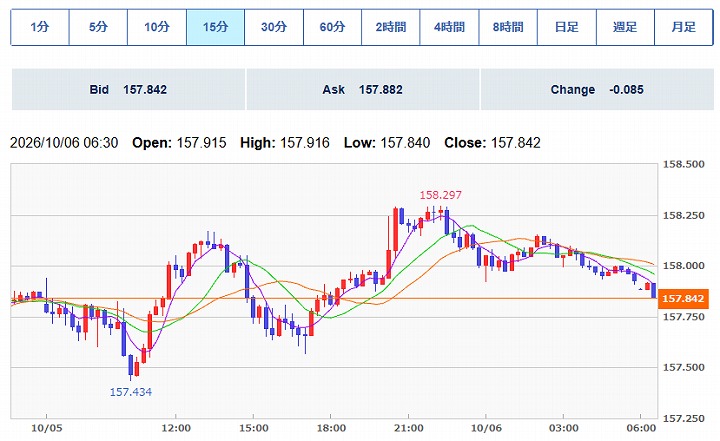The image size is (720, 441).
Task: Choose the 10分 chart interval
Action: pyautogui.click(x=157, y=27)
